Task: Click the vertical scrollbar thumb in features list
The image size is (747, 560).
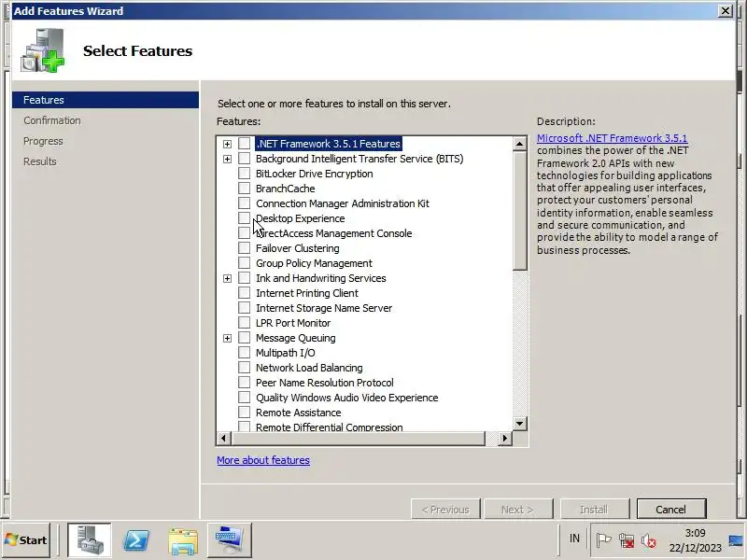Action: coord(519,211)
